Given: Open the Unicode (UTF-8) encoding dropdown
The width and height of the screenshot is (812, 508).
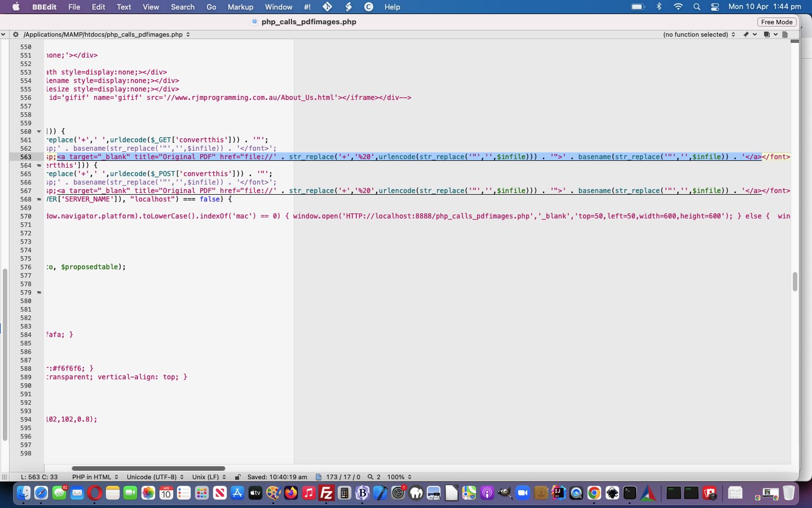Looking at the screenshot, I should tap(155, 477).
